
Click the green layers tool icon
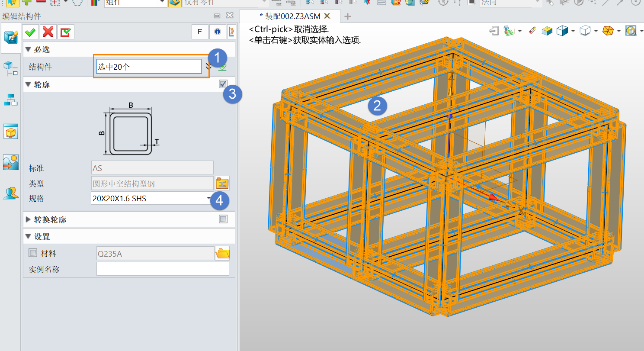509,31
